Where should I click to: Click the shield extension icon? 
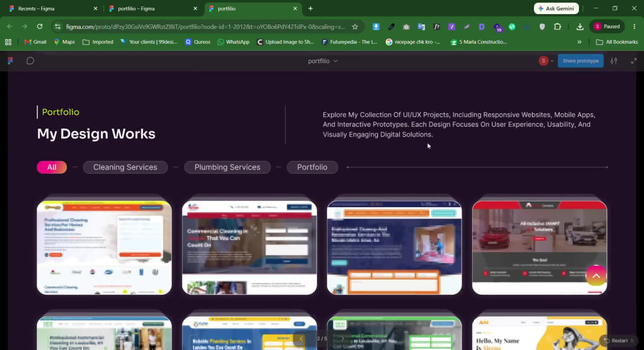(x=542, y=26)
